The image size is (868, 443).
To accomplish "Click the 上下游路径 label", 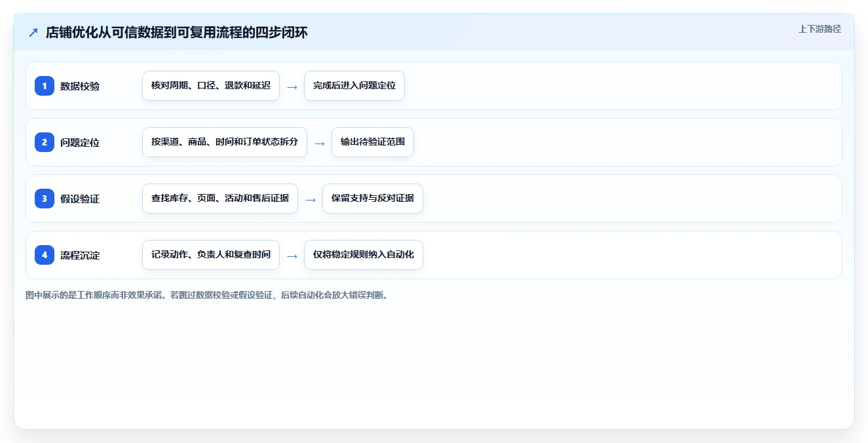I will click(820, 29).
